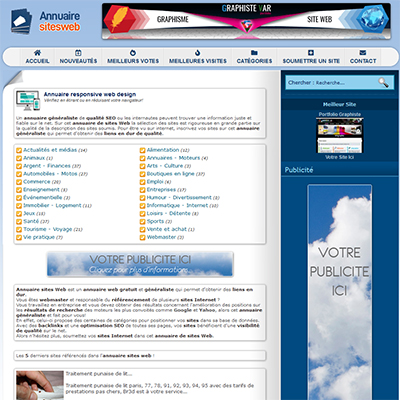Open the Enseignement category link
This screenshot has height=400, width=400.
[x=41, y=190]
